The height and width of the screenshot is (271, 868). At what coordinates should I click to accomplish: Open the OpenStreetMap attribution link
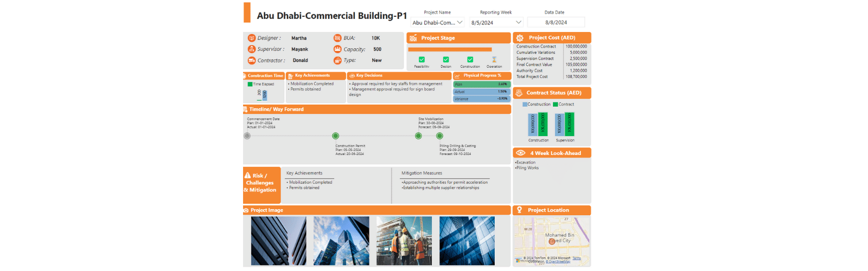[x=558, y=262]
